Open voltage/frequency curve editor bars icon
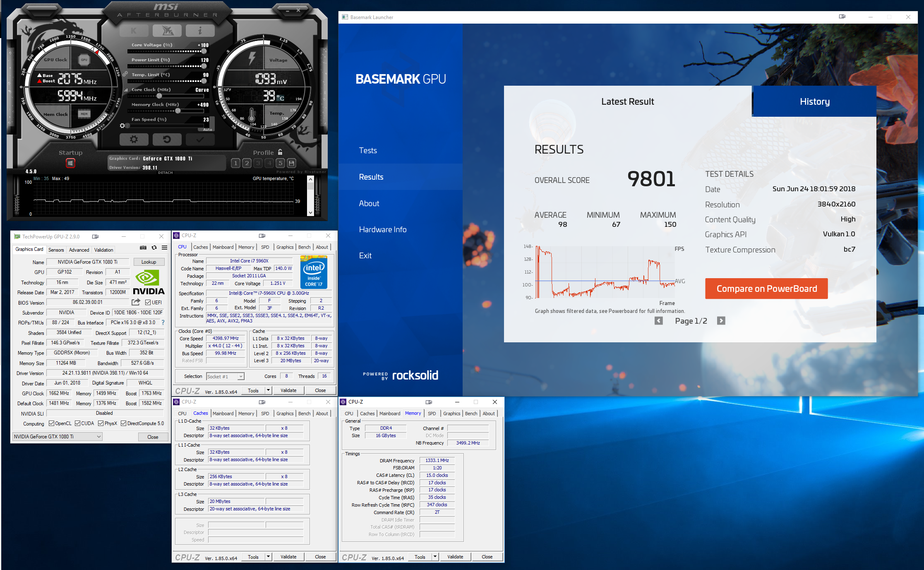The width and height of the screenshot is (924, 570). [126, 89]
